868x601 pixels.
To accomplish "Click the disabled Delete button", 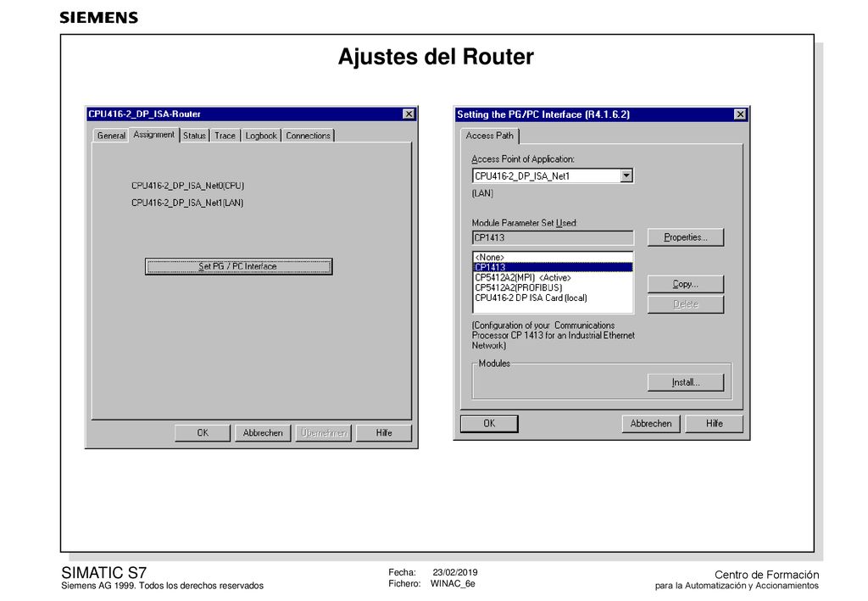I will point(686,304).
